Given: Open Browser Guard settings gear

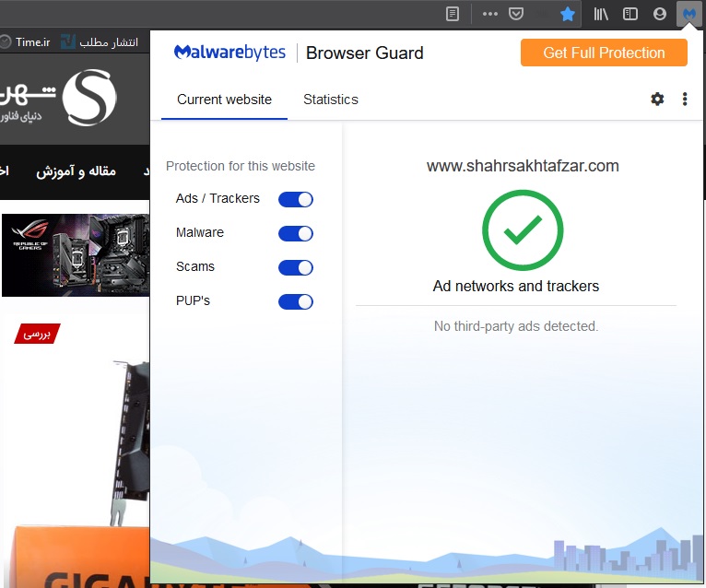Looking at the screenshot, I should [657, 99].
